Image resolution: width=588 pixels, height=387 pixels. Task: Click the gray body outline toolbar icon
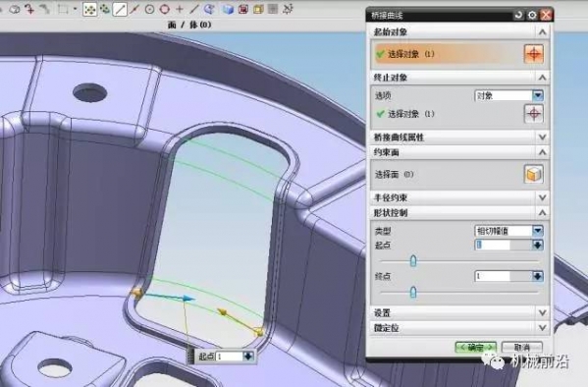(x=15, y=10)
